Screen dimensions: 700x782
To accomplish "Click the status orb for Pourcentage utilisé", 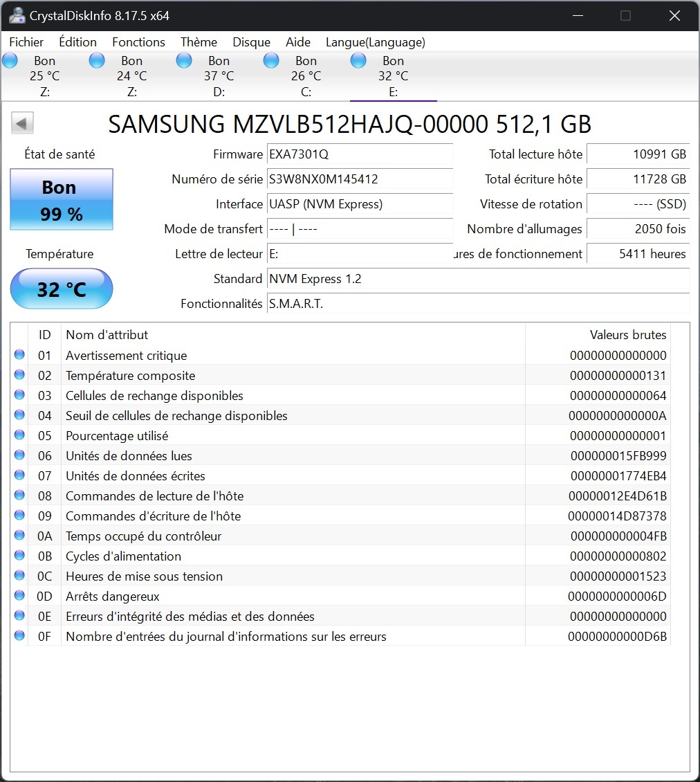I will pyautogui.click(x=19, y=435).
